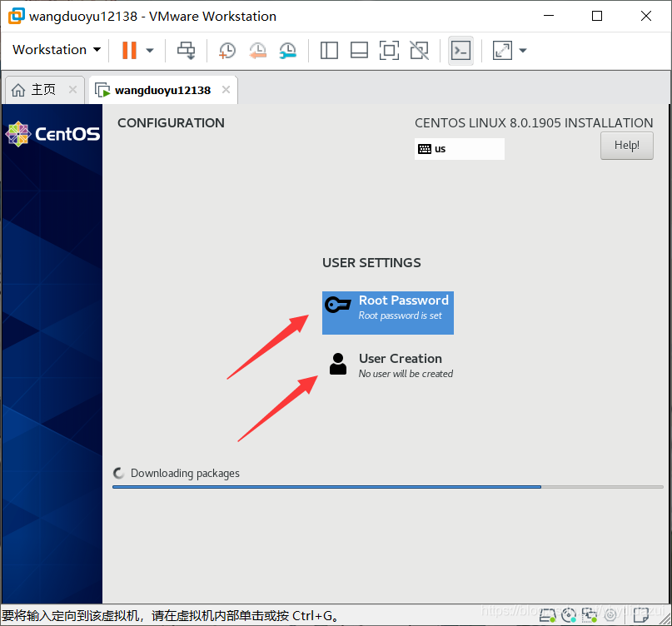Image resolution: width=672 pixels, height=626 pixels.
Task: Open the Root Password setting
Action: (388, 313)
